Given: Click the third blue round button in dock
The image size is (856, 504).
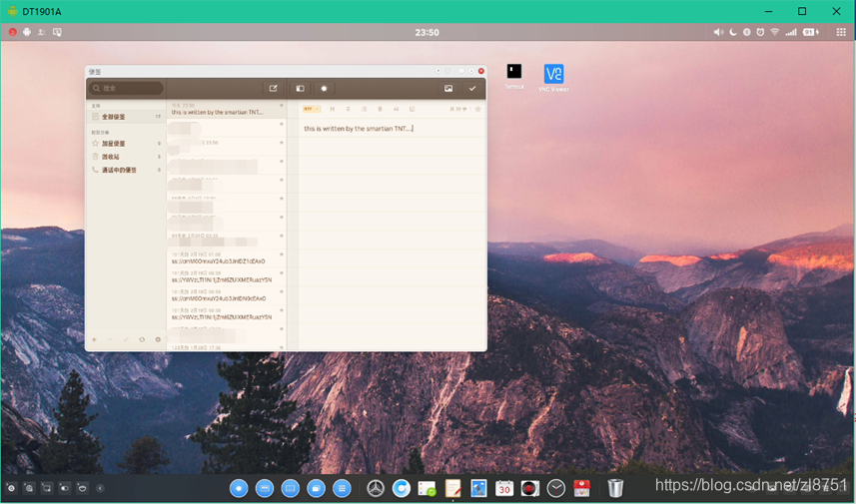Looking at the screenshot, I should point(290,488).
